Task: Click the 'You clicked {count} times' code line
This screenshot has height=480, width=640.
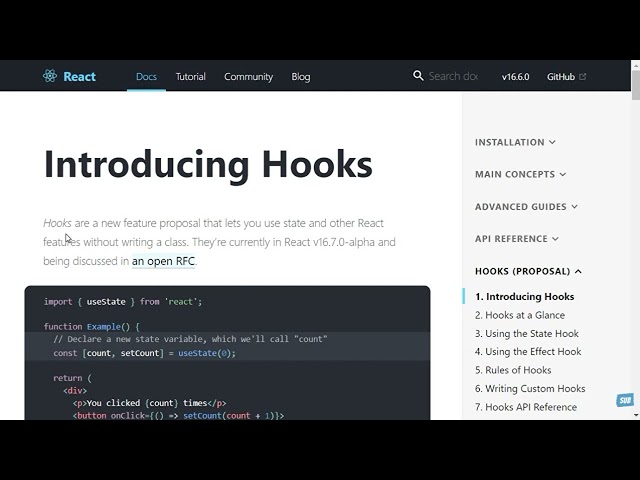Action: coord(149,403)
